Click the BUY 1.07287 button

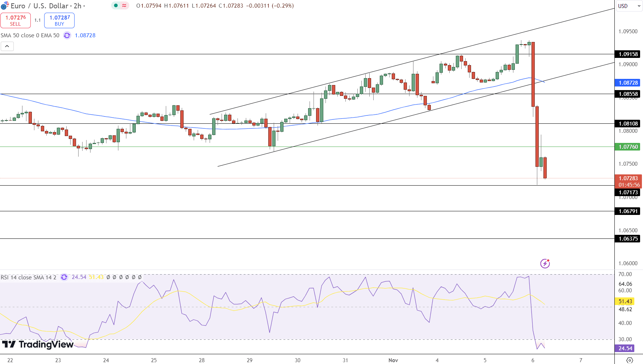59,20
